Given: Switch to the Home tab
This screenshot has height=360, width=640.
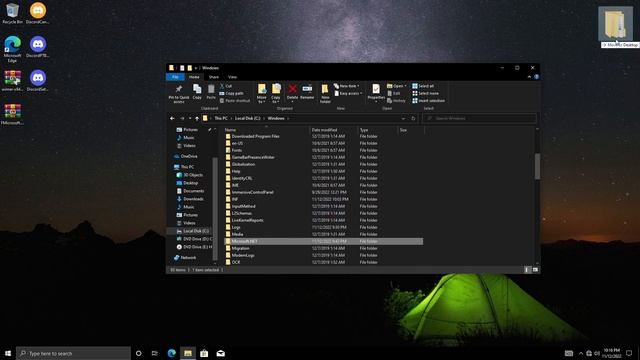Looking at the screenshot, I should click(194, 77).
